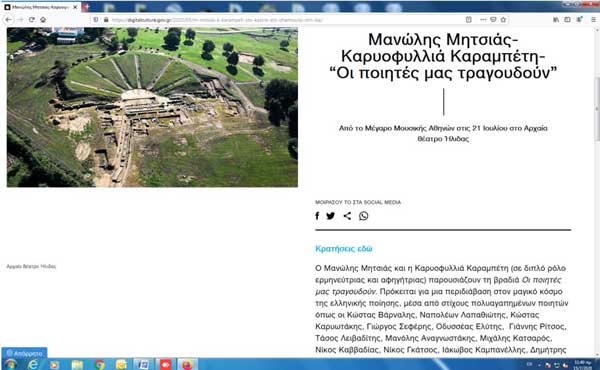The height and width of the screenshot is (370, 600).
Task: Open the Κρατήσεις εδώ reservations link
Action: pyautogui.click(x=344, y=249)
